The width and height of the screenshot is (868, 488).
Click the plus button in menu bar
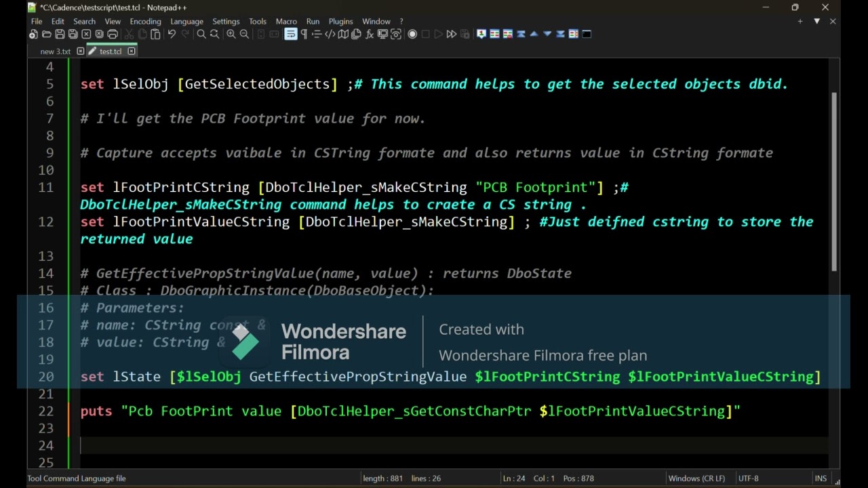tap(800, 21)
